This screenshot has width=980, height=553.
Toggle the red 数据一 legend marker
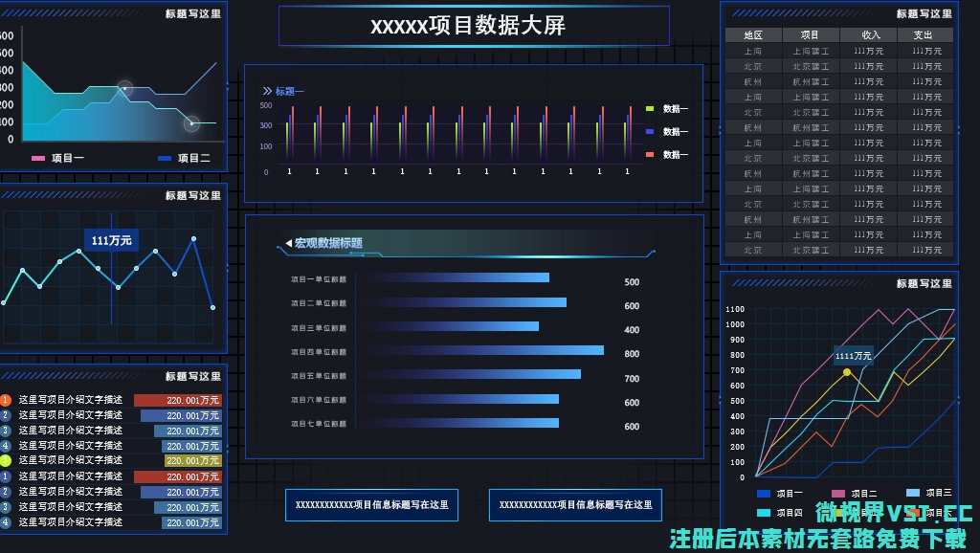pyautogui.click(x=650, y=155)
